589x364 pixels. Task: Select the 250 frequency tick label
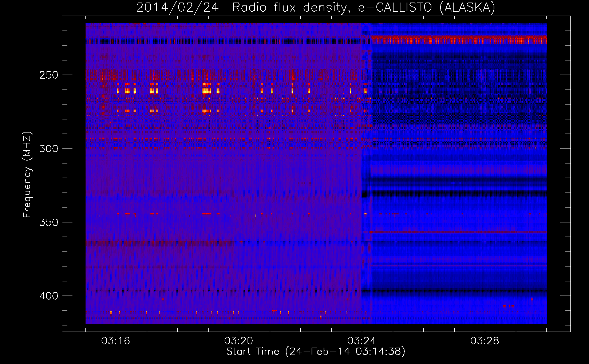point(49,75)
